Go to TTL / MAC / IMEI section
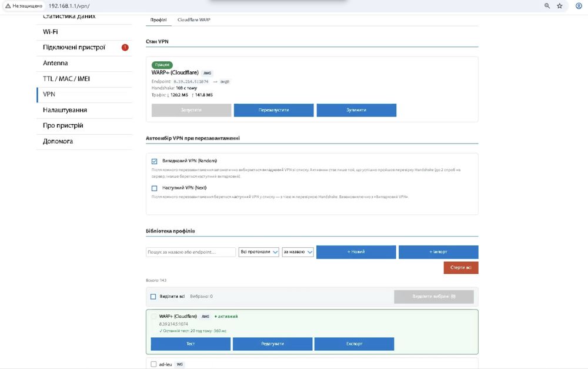The height and width of the screenshot is (369, 588). click(84, 79)
